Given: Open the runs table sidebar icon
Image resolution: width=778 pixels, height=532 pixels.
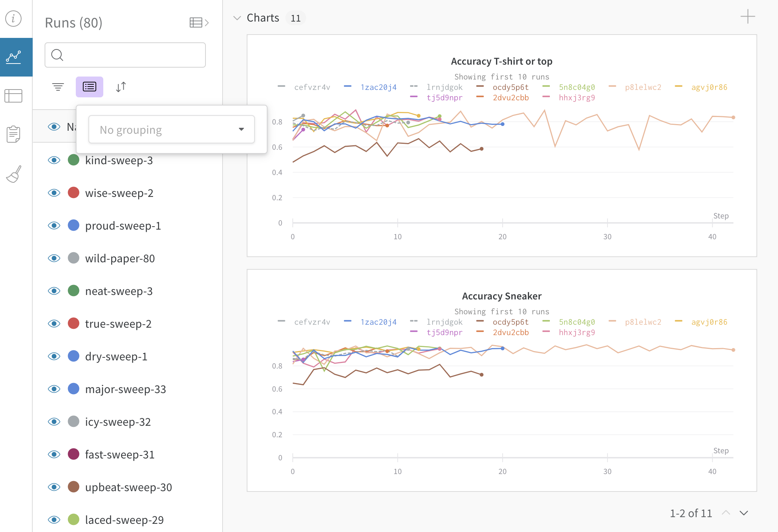Looking at the screenshot, I should (13, 96).
